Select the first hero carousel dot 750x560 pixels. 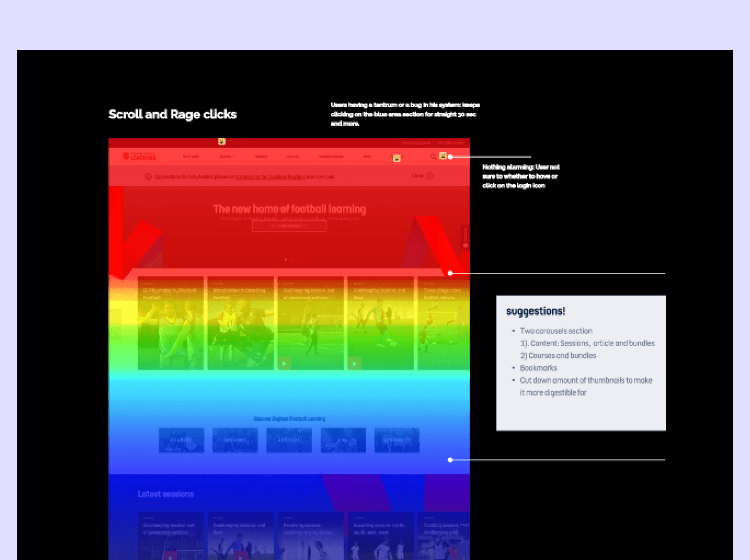point(286,259)
